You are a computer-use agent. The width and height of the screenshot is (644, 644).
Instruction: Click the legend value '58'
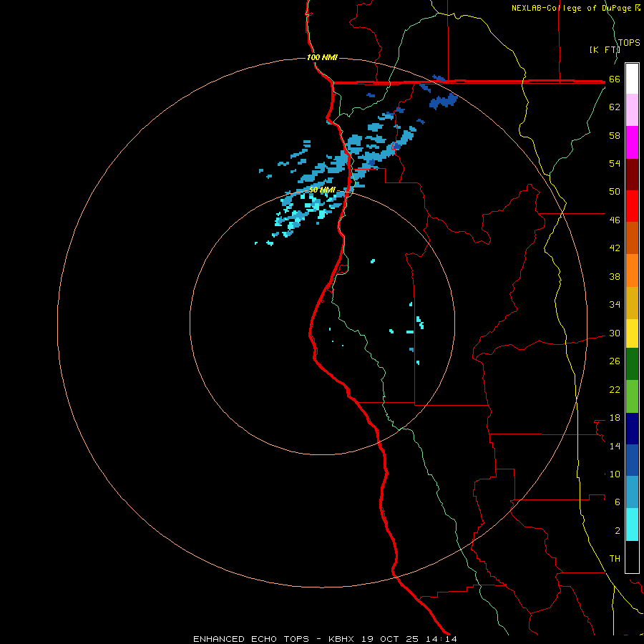[x=615, y=135]
